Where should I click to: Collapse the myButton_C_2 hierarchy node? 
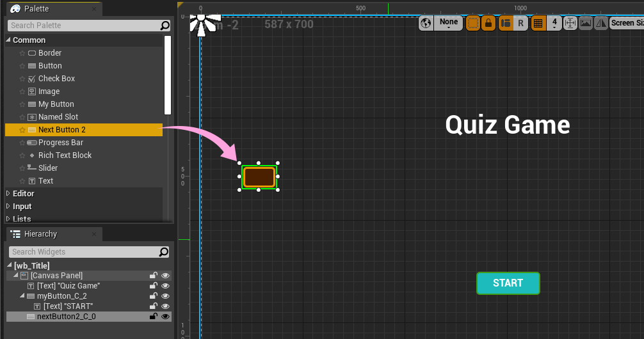pyautogui.click(x=22, y=296)
